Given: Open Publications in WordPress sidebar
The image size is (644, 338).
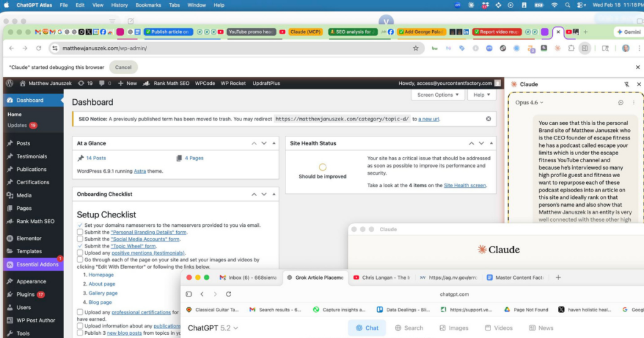Looking at the screenshot, I should [x=31, y=169].
